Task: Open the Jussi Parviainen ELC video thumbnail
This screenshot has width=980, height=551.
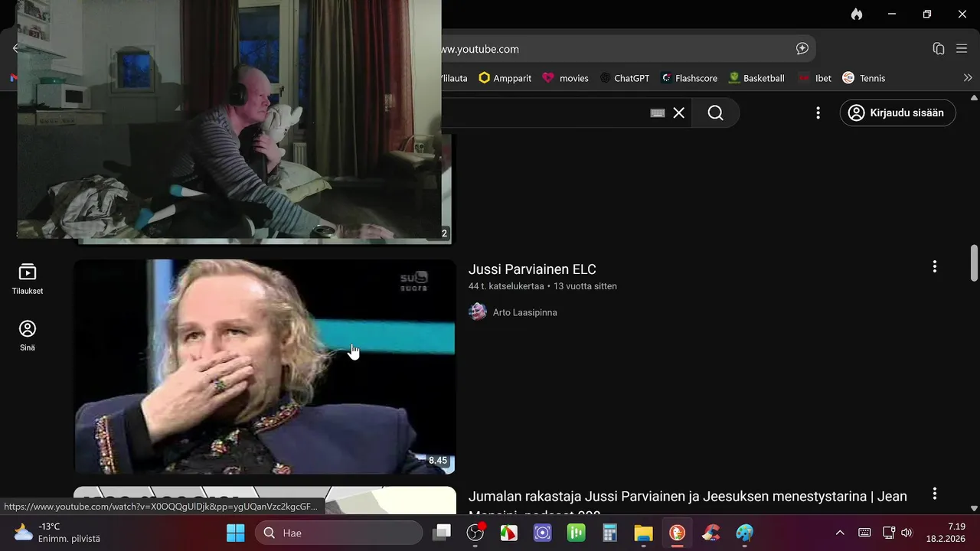Action: (264, 367)
